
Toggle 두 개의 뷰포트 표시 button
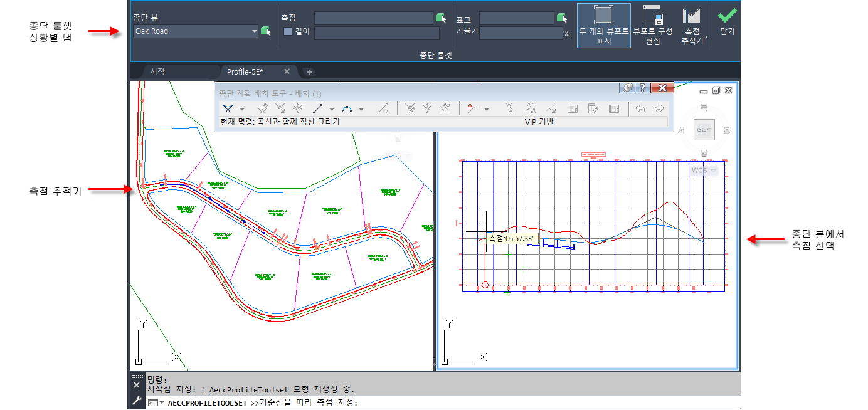click(604, 26)
